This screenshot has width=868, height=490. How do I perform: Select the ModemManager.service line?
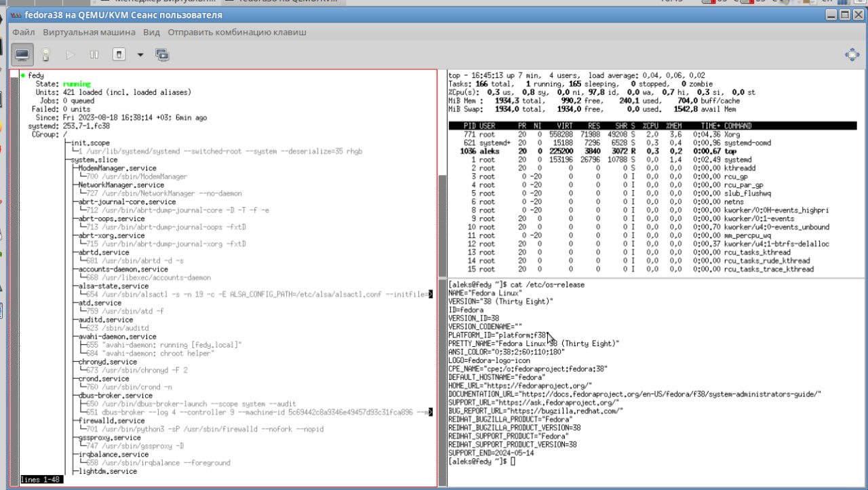pyautogui.click(x=117, y=168)
